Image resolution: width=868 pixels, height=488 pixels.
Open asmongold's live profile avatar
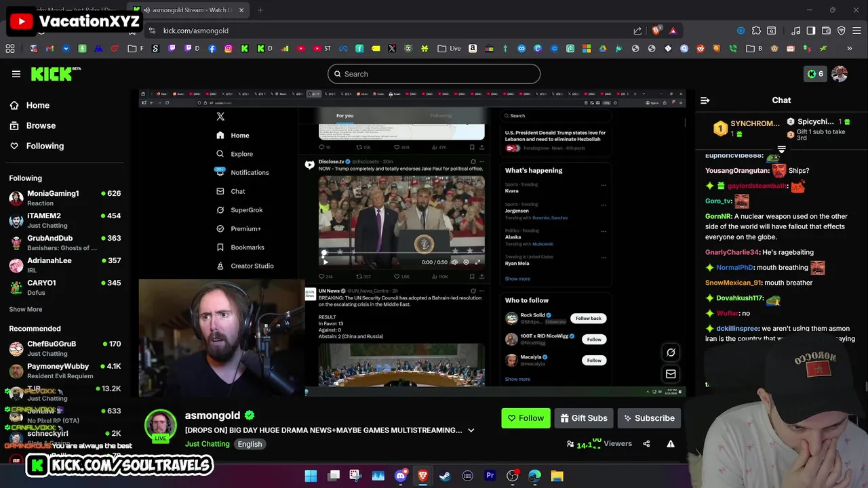(x=161, y=426)
